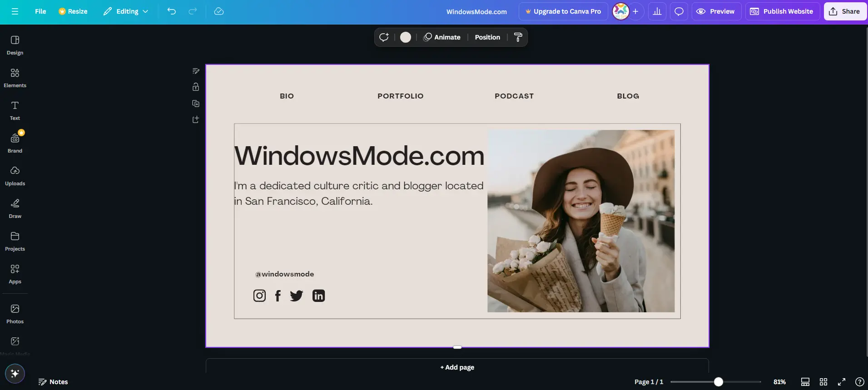
Task: Click Upgrade to Canva Pro
Action: [563, 11]
